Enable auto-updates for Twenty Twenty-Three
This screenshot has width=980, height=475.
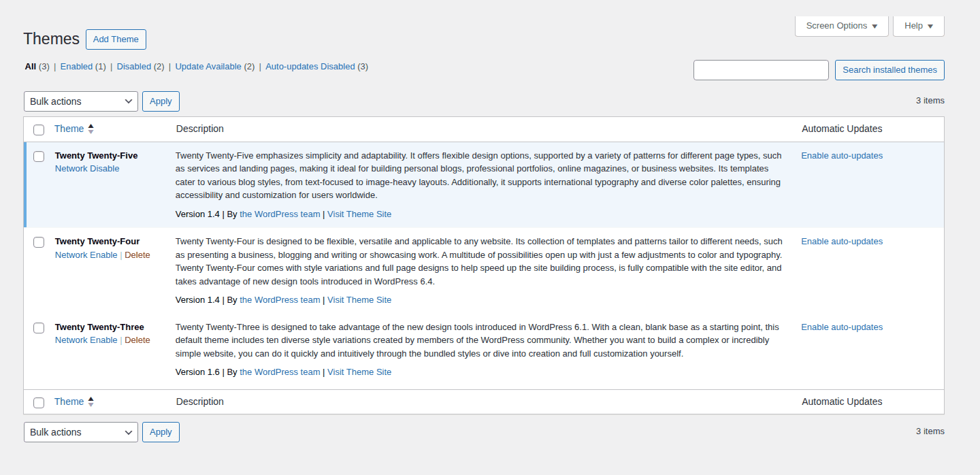tap(842, 327)
